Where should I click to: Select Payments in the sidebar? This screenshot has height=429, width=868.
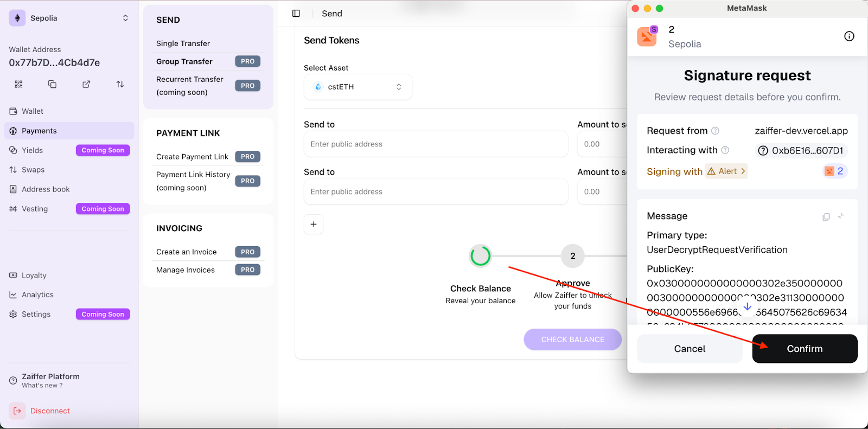tap(69, 131)
